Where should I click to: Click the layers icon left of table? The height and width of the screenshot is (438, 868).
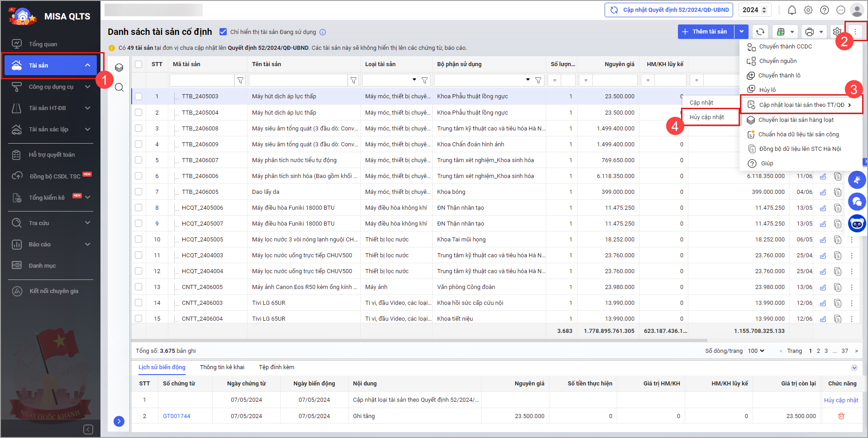119,67
